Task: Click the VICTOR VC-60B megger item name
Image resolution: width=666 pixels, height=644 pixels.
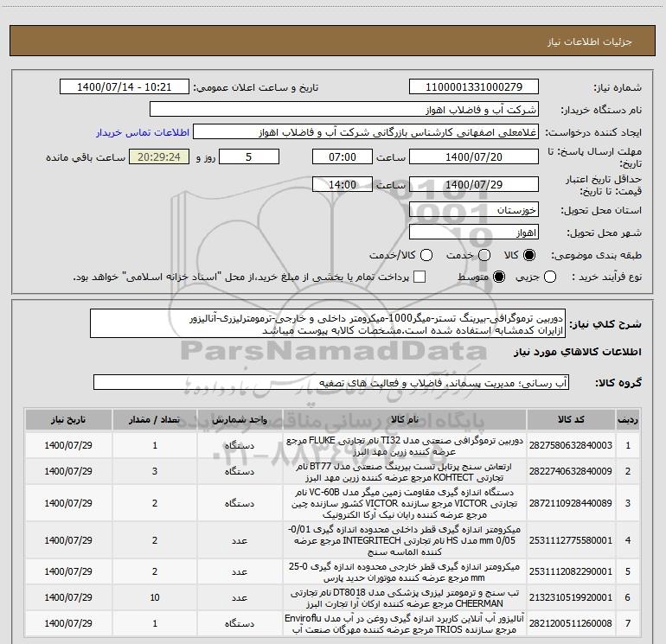Action: pyautogui.click(x=405, y=503)
